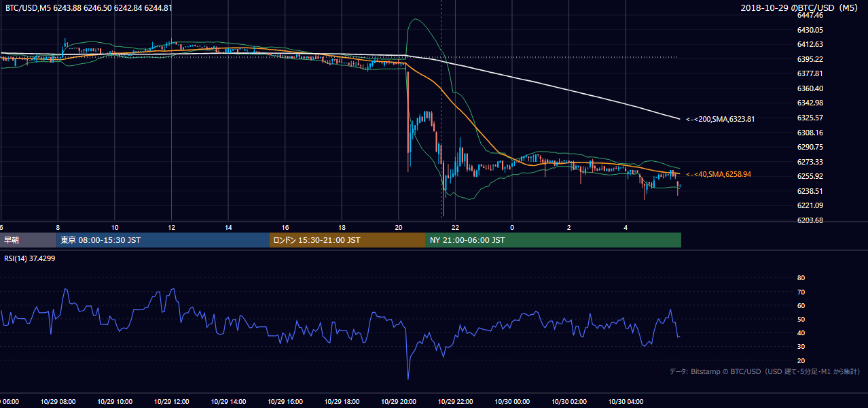Click the 6377.81 price axis label
The height and width of the screenshot is (408, 868).
(x=810, y=73)
